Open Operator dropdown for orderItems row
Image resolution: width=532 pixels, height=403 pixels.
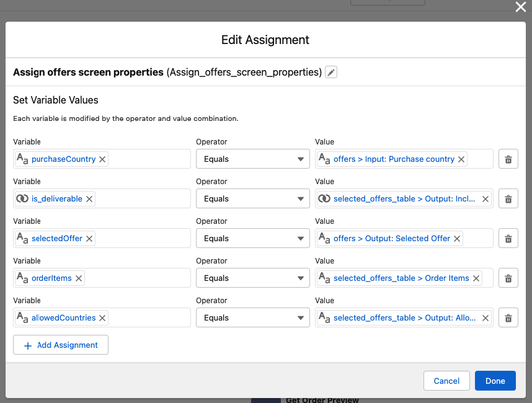click(x=252, y=278)
